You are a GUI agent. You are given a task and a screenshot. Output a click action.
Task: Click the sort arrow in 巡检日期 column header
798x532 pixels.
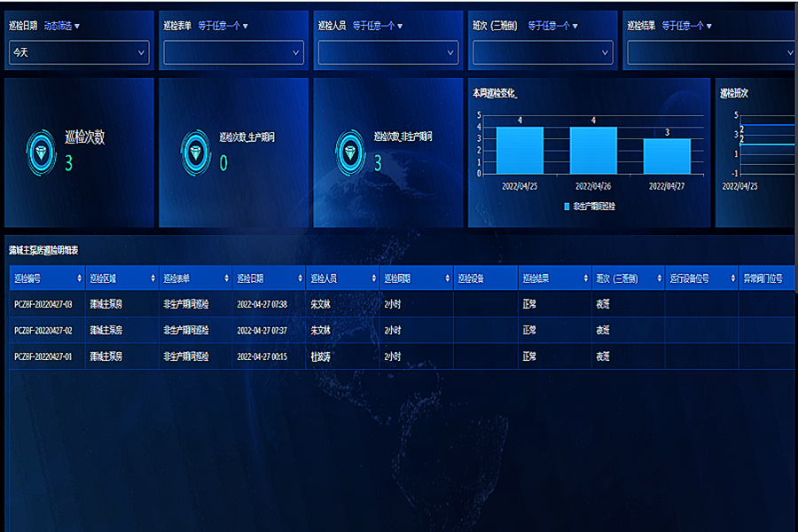pyautogui.click(x=297, y=278)
